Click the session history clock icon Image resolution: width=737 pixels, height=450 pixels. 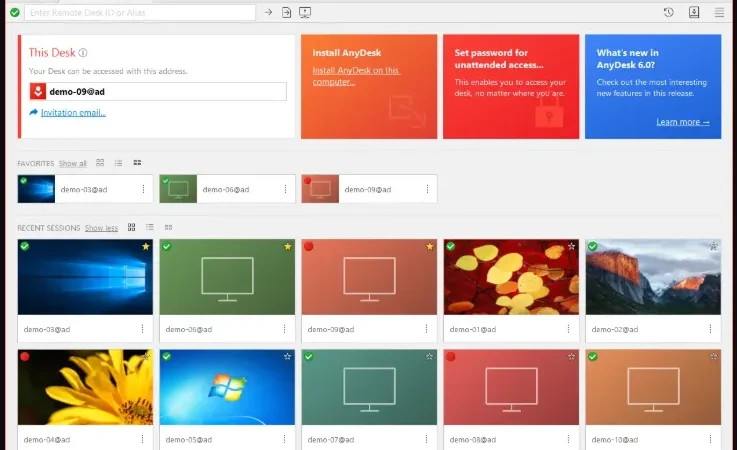coord(668,12)
